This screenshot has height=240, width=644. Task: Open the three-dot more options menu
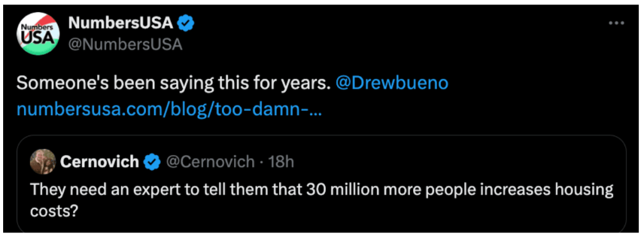click(x=616, y=23)
